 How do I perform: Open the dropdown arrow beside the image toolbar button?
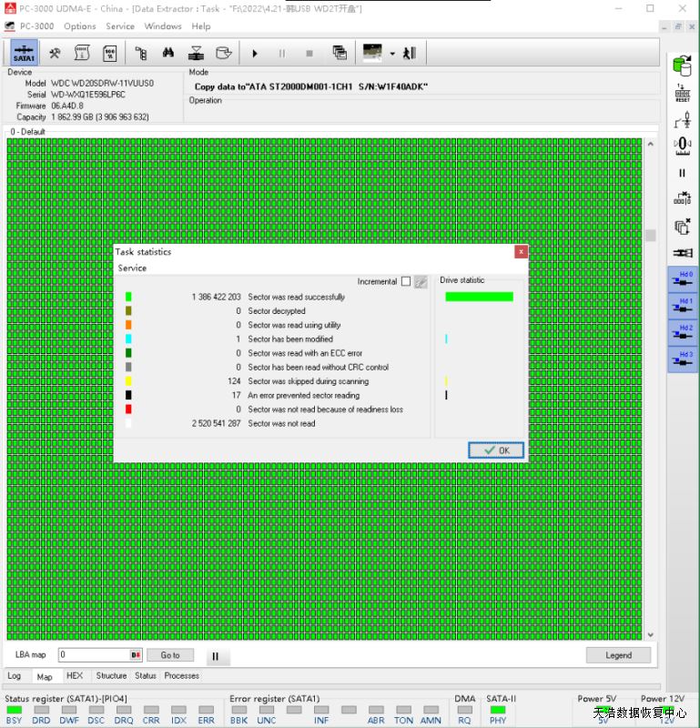pos(392,54)
